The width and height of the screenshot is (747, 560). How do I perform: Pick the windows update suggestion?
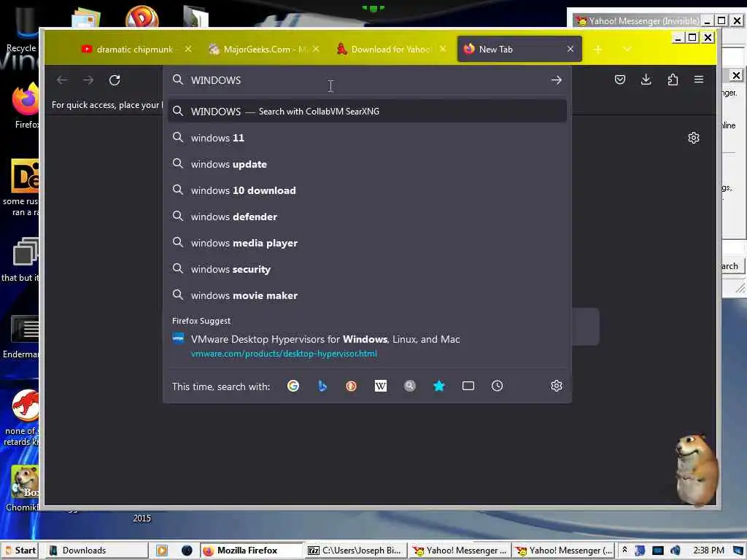367,164
